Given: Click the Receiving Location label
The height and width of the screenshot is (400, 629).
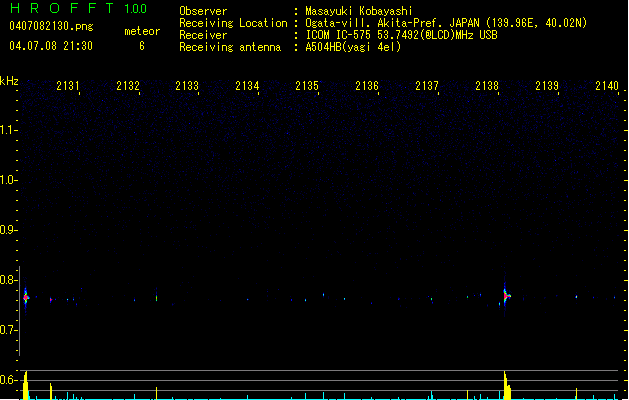Looking at the screenshot, I should [x=233, y=23].
